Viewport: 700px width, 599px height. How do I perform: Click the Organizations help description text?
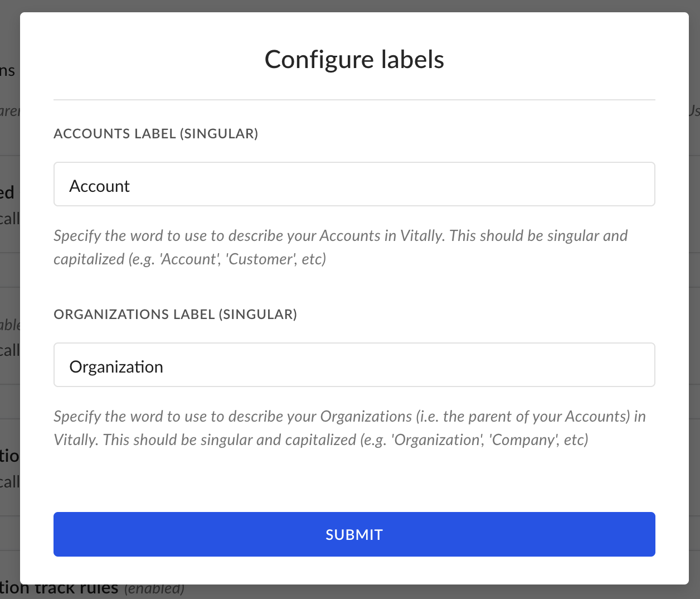tap(349, 428)
